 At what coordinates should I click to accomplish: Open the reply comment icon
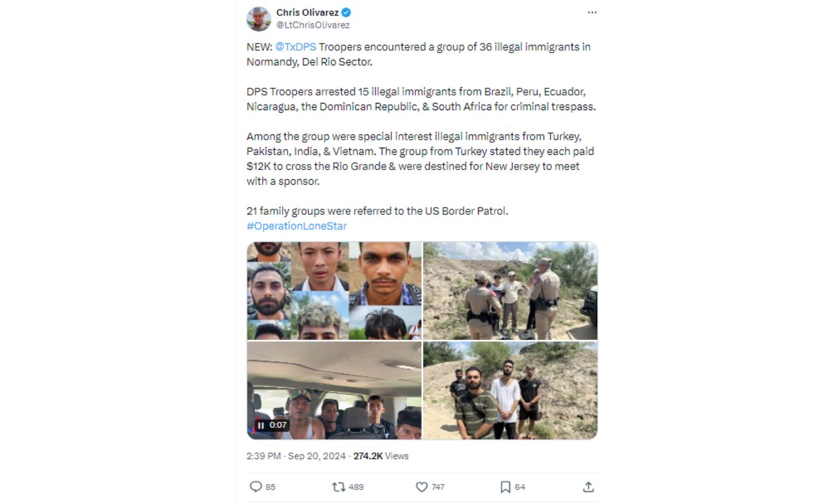[255, 487]
